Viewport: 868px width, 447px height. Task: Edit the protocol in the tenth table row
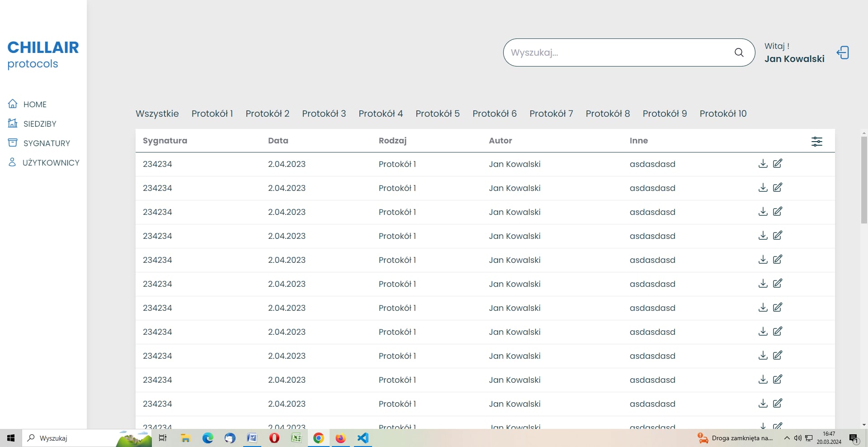[778, 379]
